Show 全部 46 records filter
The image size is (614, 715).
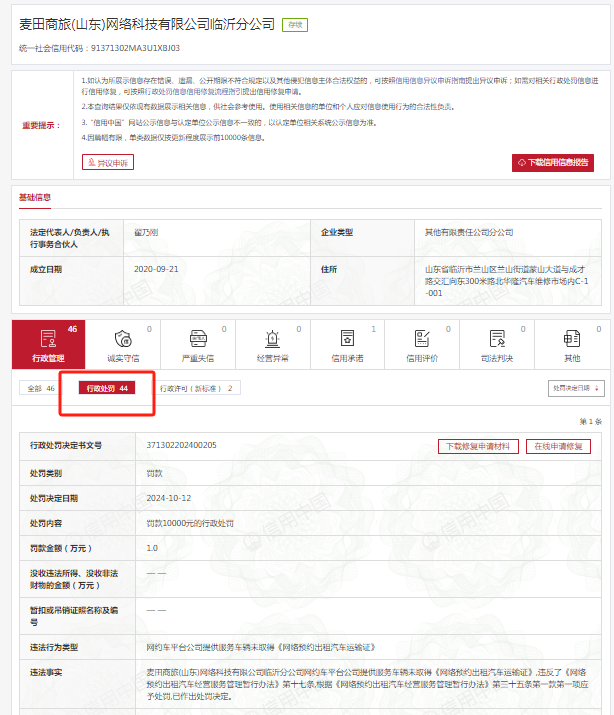coord(40,388)
